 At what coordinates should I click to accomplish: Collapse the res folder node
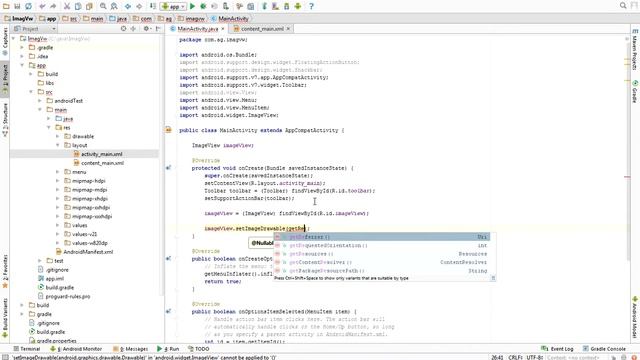[49, 128]
